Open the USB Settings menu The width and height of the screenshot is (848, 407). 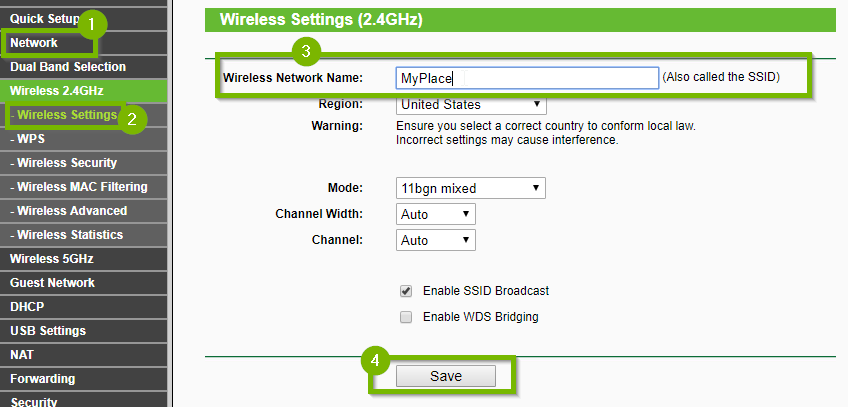84,330
